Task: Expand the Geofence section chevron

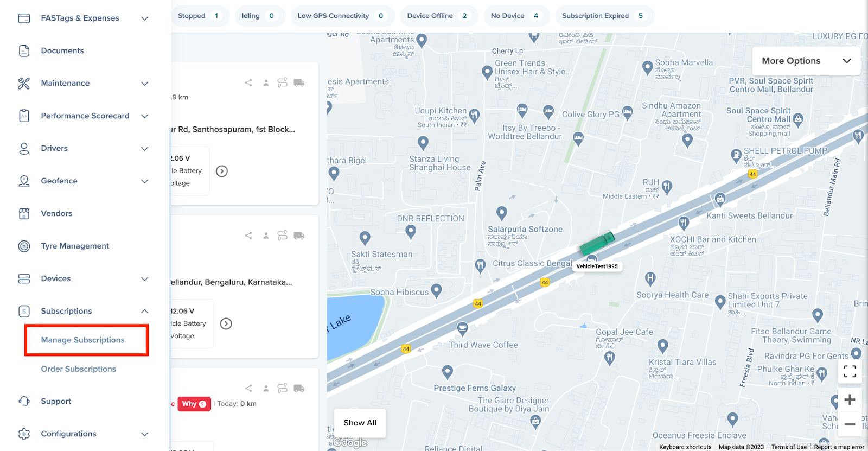Action: (144, 181)
